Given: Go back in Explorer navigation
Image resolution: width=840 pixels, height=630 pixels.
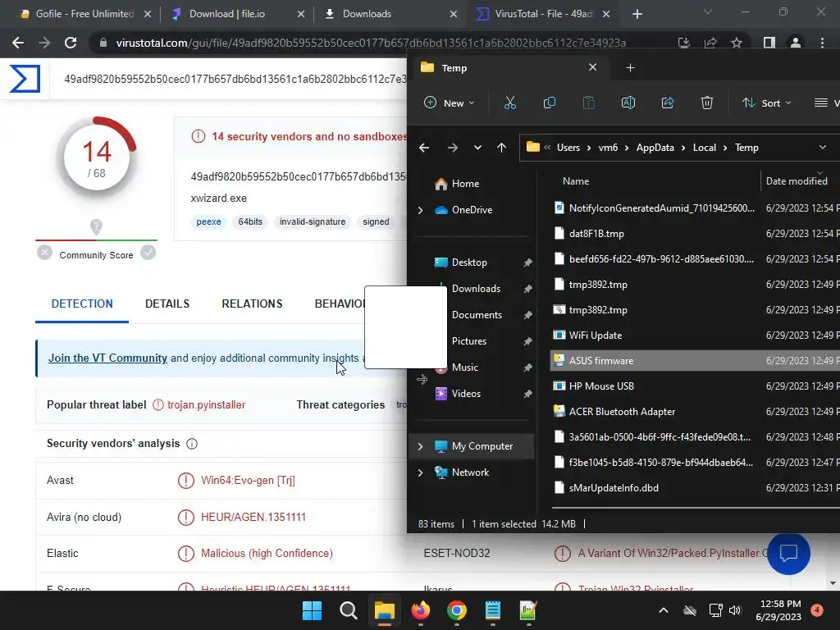Looking at the screenshot, I should coord(424,148).
